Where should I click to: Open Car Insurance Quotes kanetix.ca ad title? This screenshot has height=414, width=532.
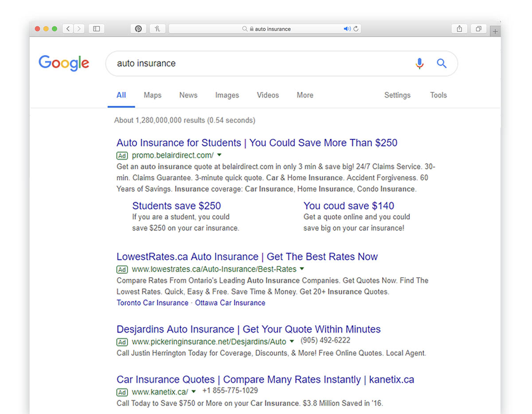(265, 380)
